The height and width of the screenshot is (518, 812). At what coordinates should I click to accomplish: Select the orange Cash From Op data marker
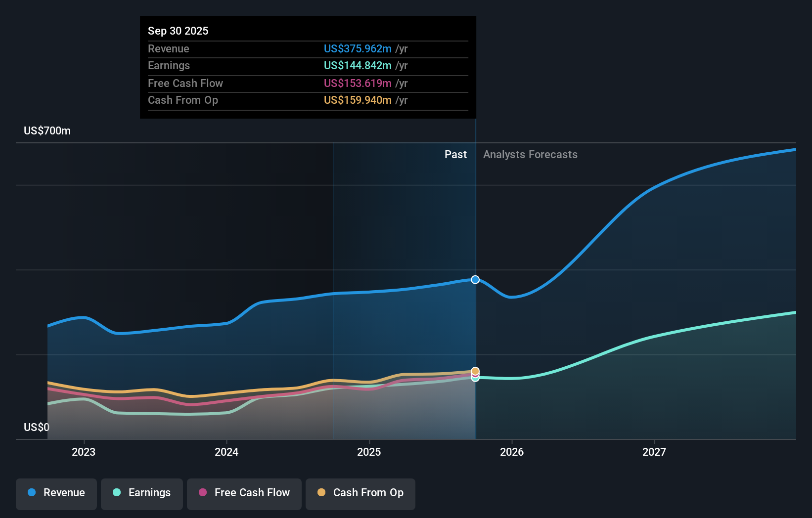click(475, 370)
